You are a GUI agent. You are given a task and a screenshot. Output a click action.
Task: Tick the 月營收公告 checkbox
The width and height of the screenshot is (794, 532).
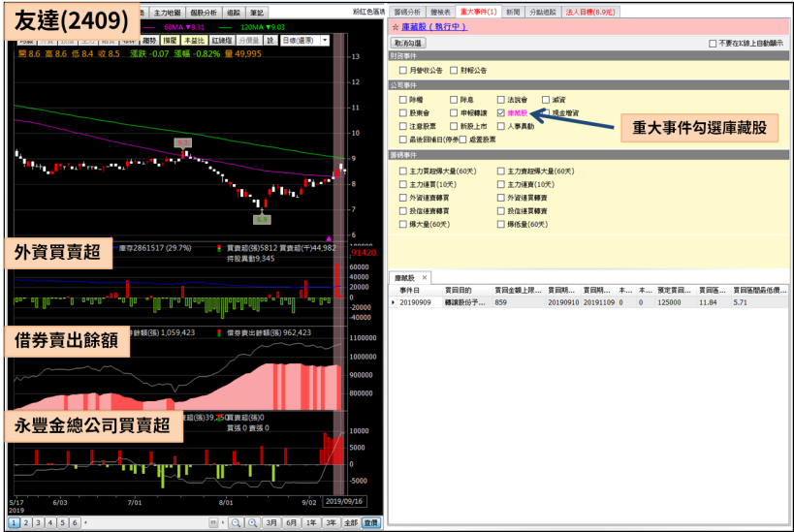(x=402, y=71)
